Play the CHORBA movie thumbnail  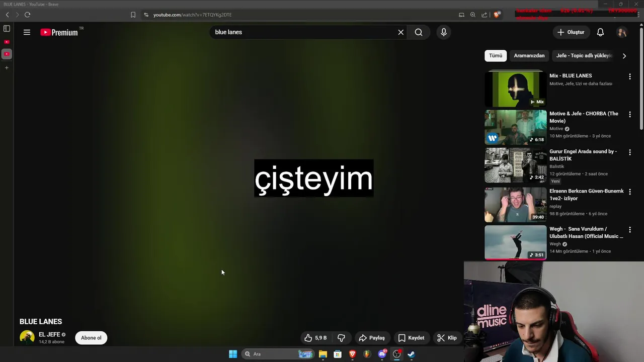click(515, 127)
